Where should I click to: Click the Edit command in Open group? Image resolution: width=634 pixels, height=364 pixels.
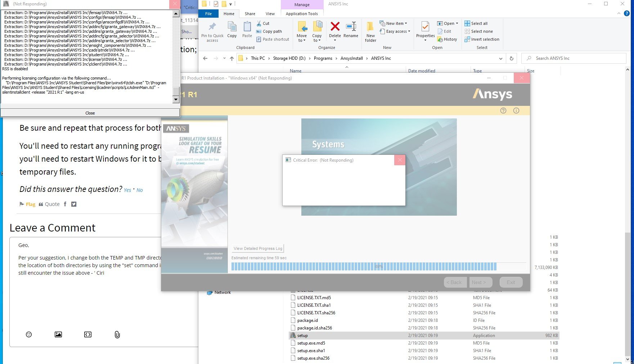(x=444, y=31)
